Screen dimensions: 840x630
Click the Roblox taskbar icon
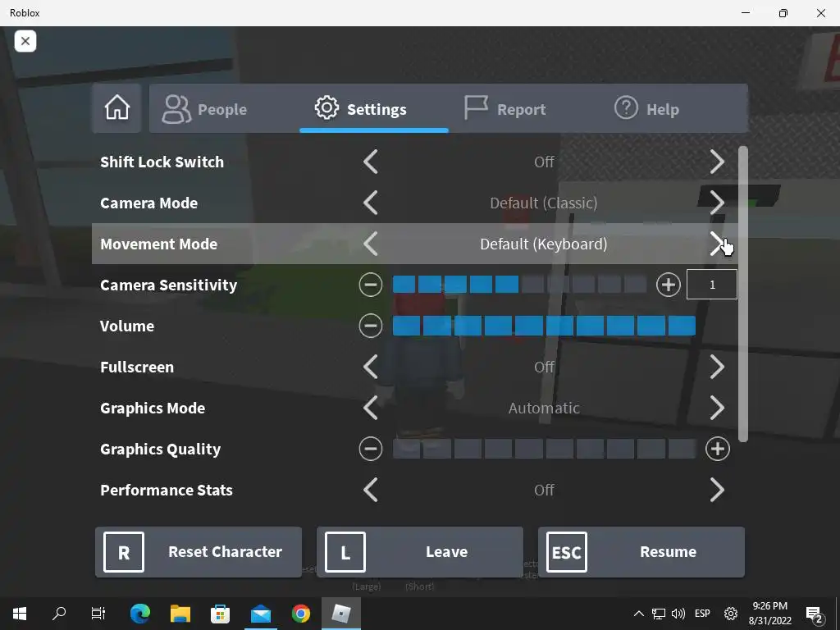pyautogui.click(x=341, y=614)
